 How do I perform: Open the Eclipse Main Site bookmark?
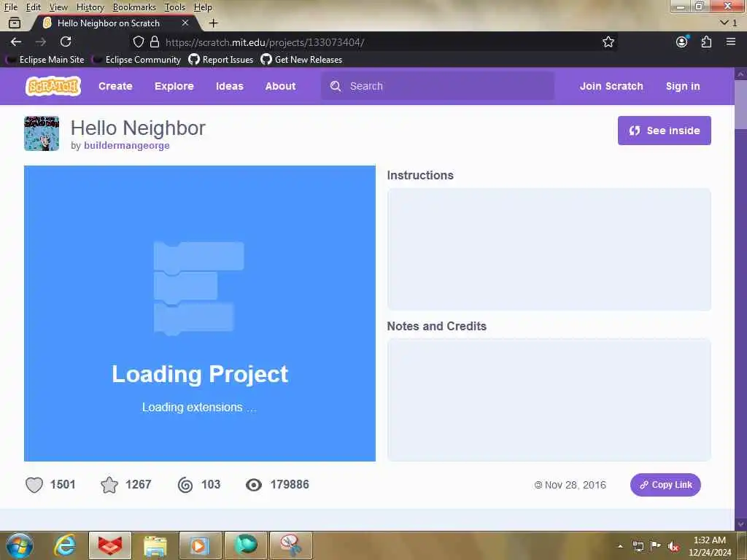pos(46,60)
